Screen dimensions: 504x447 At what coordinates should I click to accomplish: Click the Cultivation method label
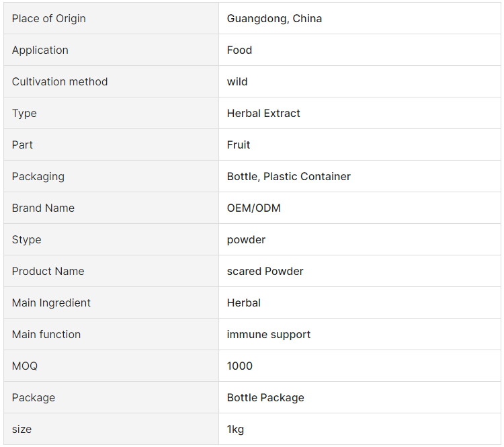60,82
